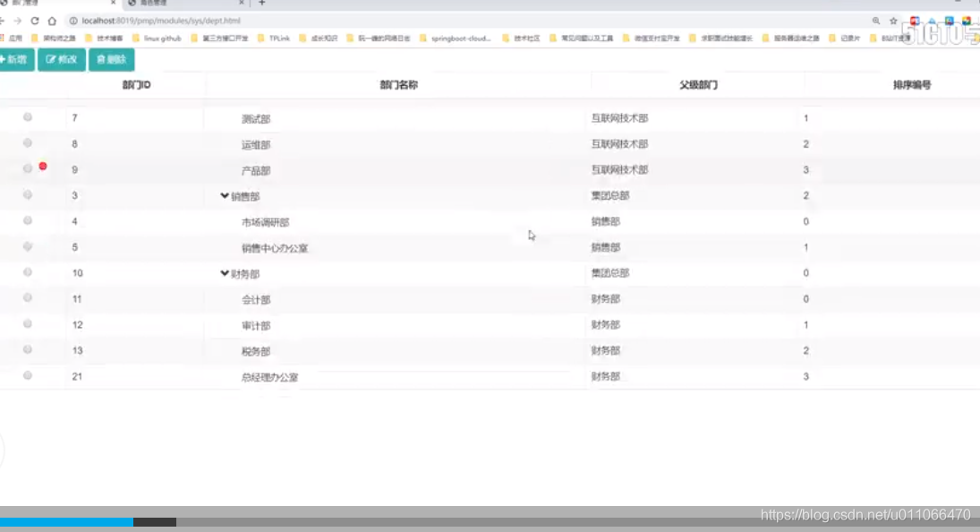Select radio button for 会计部 row

click(x=28, y=297)
